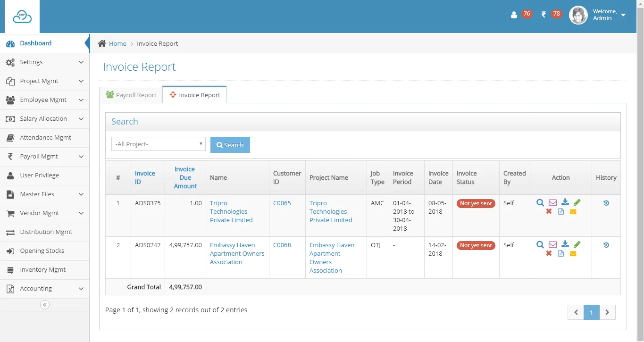Click yellow envelope icon for invoice ADS0242
Image resolution: width=644 pixels, height=342 pixels.
tap(573, 254)
